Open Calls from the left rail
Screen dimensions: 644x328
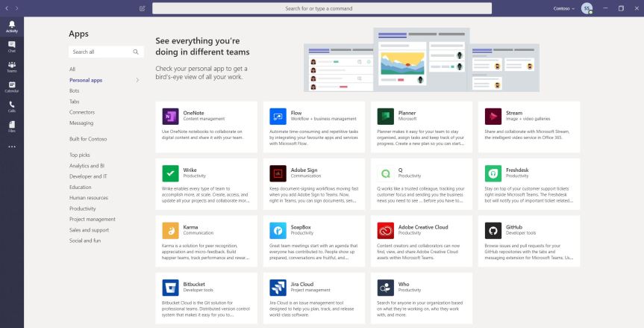(x=11, y=106)
